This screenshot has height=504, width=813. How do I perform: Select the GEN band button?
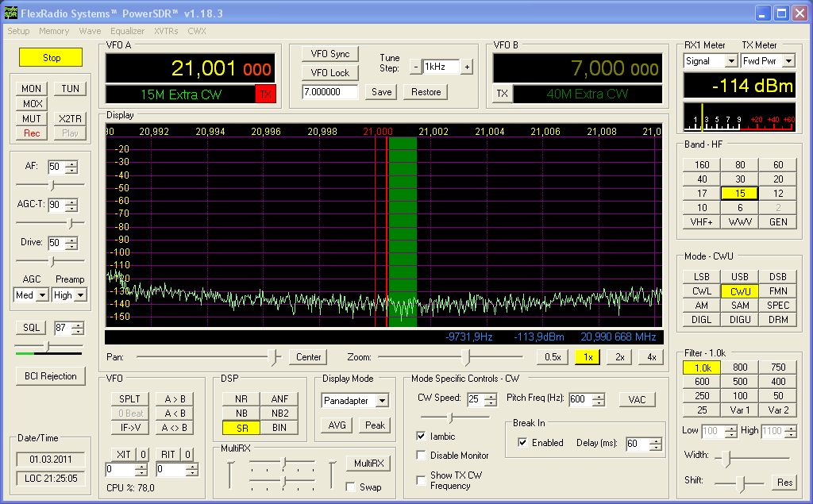pyautogui.click(x=778, y=222)
